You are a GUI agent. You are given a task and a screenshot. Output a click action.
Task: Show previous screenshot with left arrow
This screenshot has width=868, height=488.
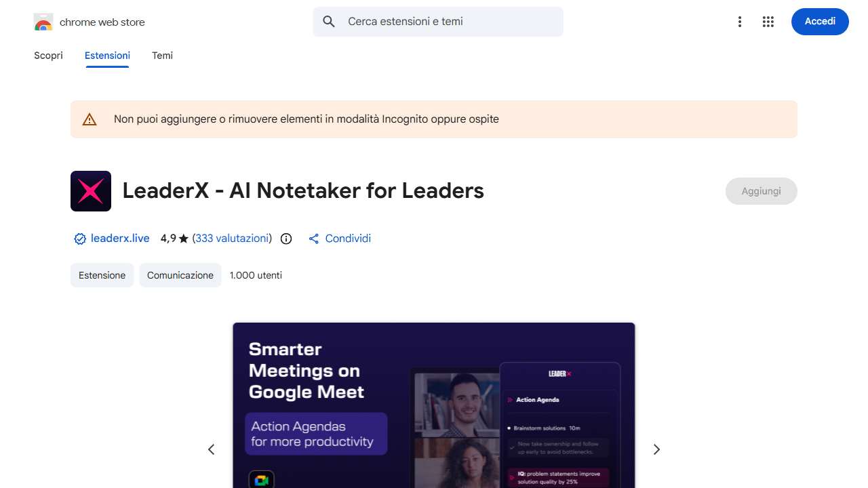pyautogui.click(x=211, y=449)
